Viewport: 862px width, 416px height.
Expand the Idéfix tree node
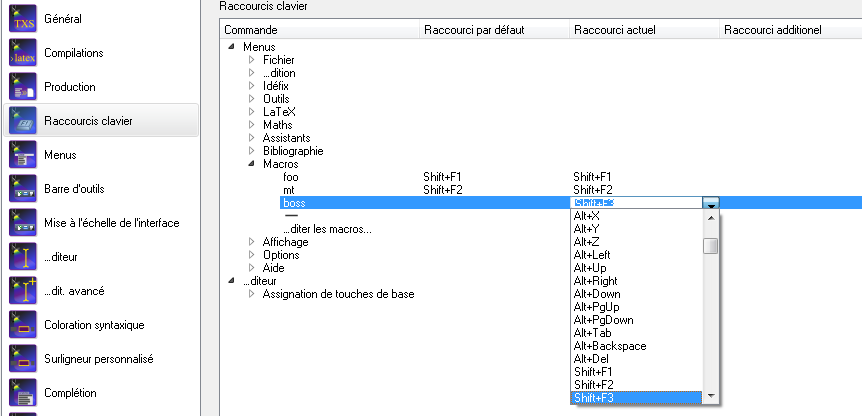(252, 86)
